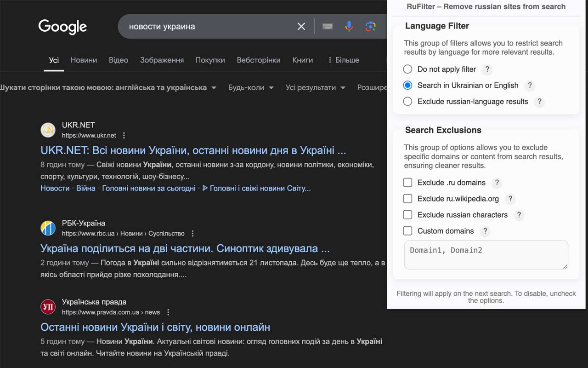Open Google Lens camera icon

coord(371,26)
